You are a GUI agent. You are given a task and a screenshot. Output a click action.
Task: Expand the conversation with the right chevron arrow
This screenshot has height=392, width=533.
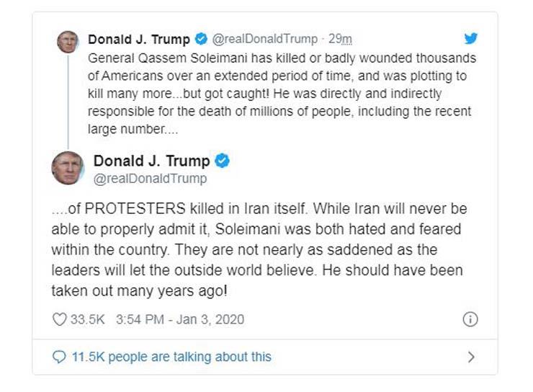coord(471,357)
